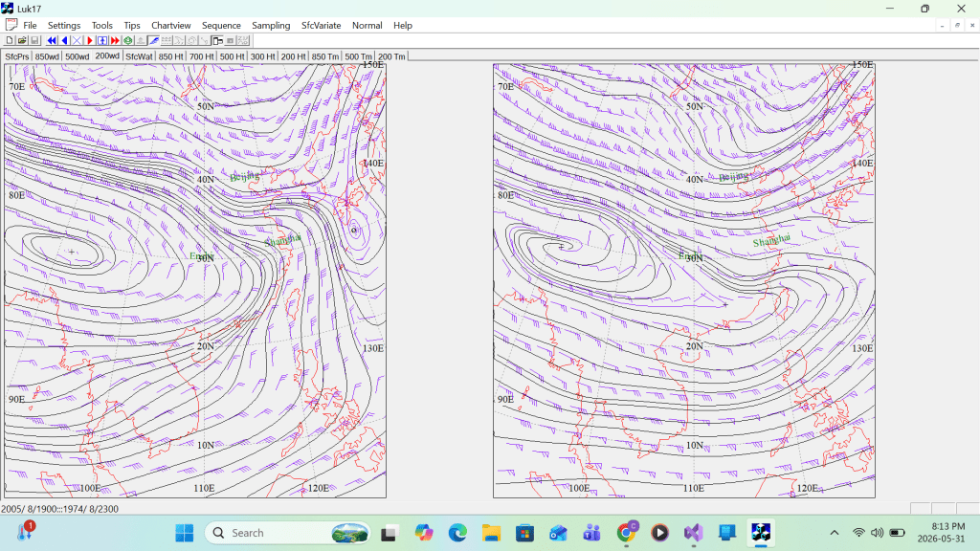Open Copilot from taskbar

click(424, 533)
